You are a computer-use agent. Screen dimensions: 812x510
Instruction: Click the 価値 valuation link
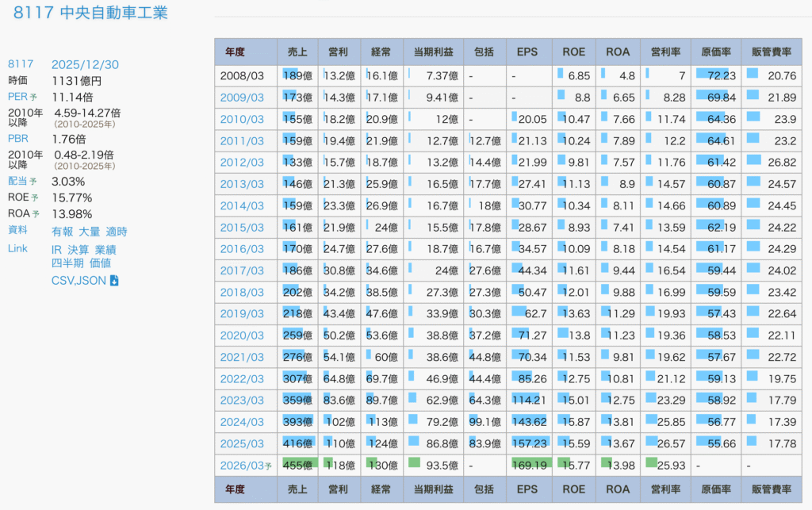pyautogui.click(x=100, y=263)
